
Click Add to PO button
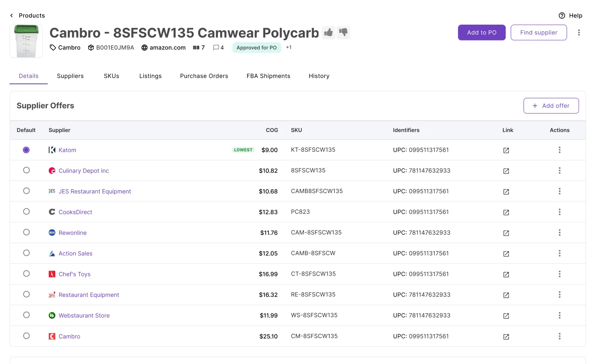pyautogui.click(x=482, y=32)
